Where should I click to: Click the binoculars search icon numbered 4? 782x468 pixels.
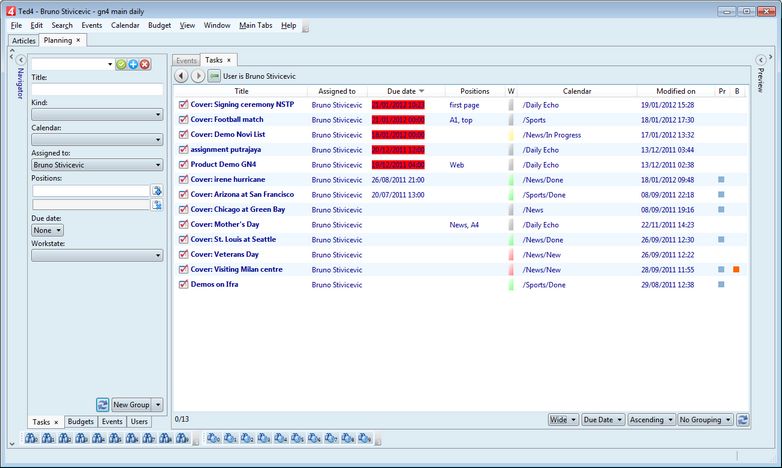click(x=99, y=439)
